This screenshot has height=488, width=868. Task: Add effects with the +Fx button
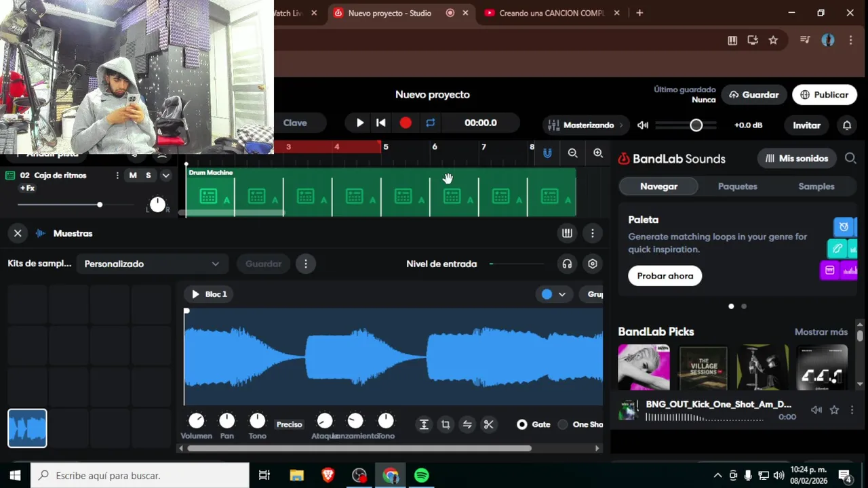(27, 188)
